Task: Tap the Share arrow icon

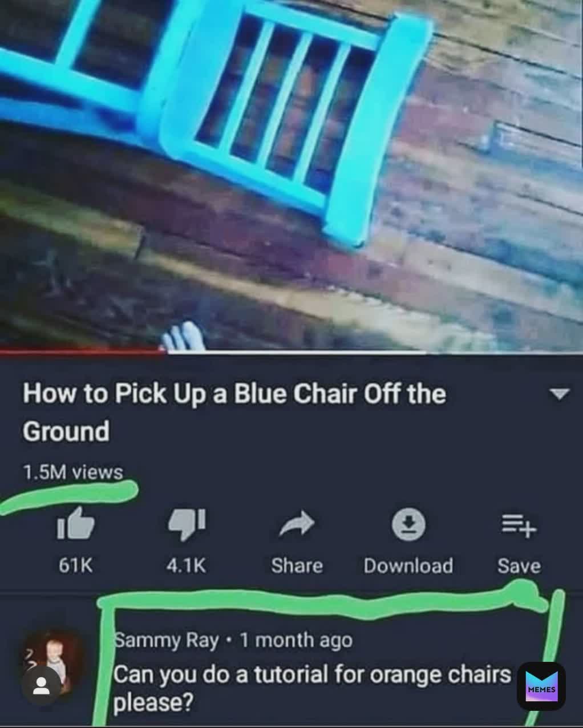Action: (x=297, y=524)
